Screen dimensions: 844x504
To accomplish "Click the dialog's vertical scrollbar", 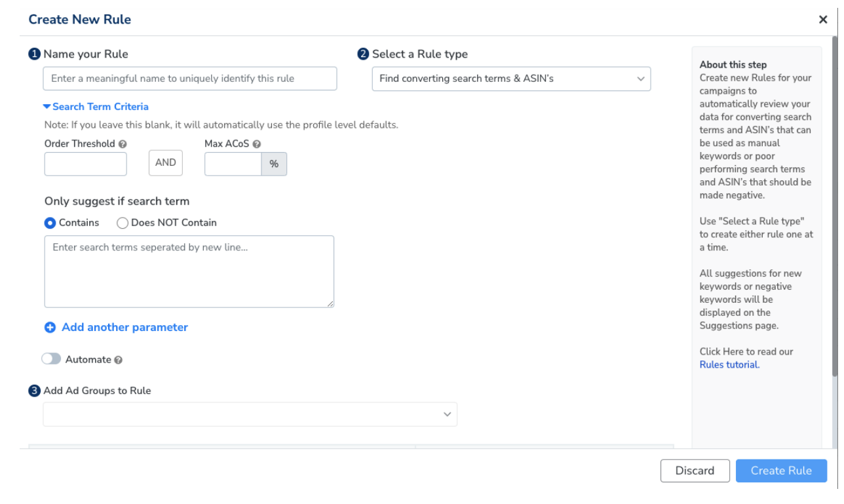I will (835, 206).
